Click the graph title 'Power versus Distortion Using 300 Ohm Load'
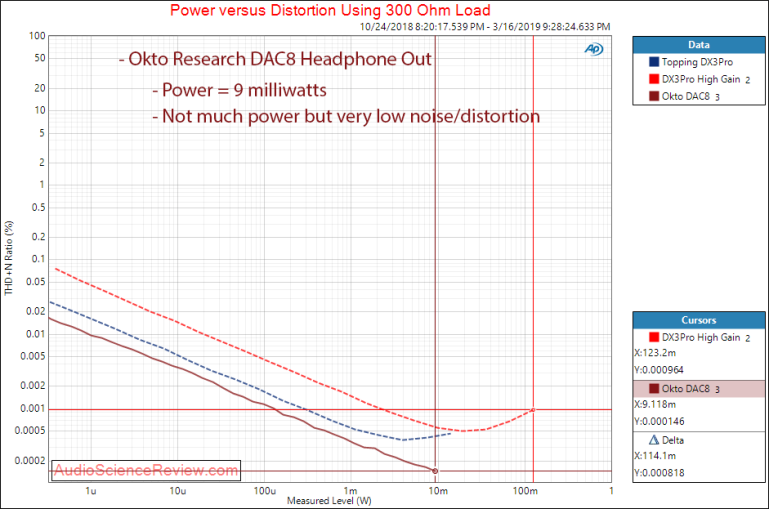Viewport: 769px width, 509px height. (x=330, y=10)
